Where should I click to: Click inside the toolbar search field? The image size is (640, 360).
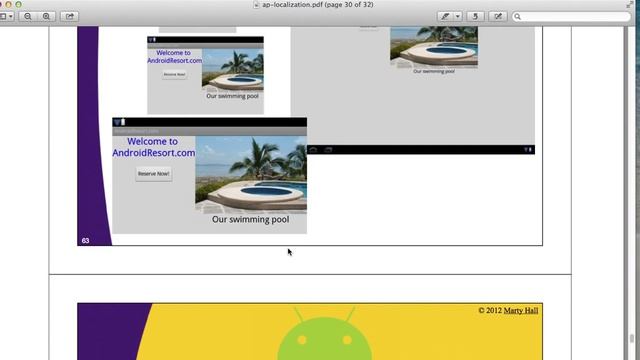[x=571, y=16]
